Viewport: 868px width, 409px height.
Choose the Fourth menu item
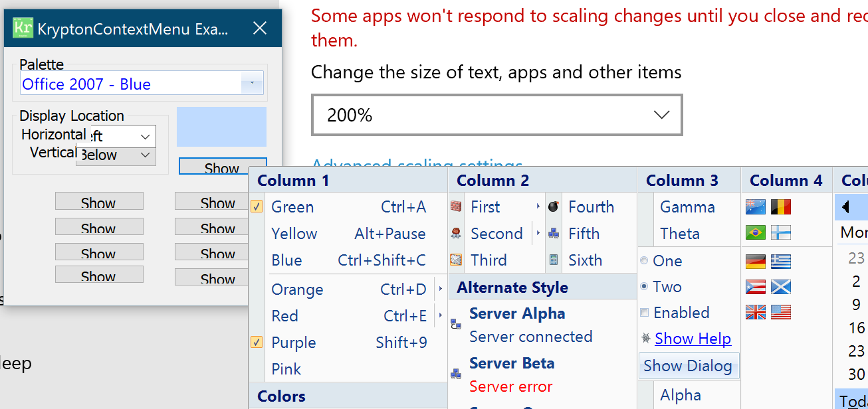[x=590, y=207]
